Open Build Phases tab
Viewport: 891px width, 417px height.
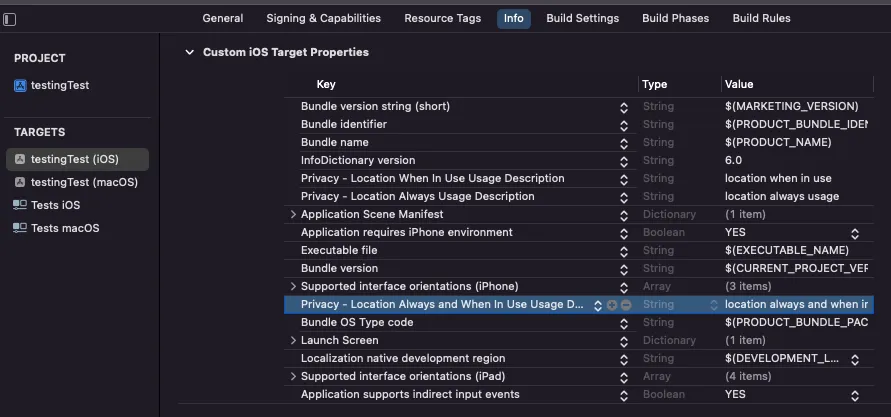(676, 18)
